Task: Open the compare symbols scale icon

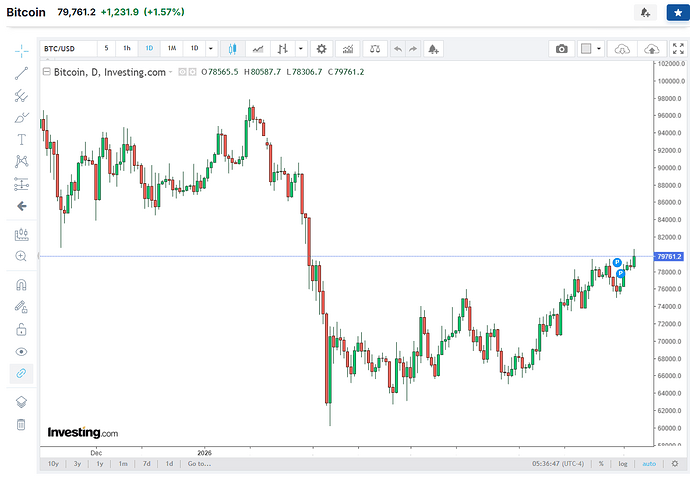Action: [x=375, y=48]
